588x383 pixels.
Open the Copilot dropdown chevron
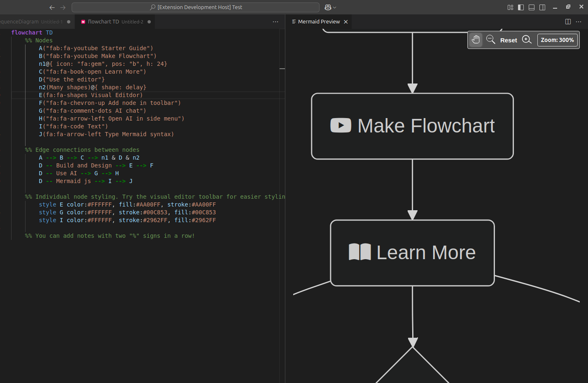334,7
